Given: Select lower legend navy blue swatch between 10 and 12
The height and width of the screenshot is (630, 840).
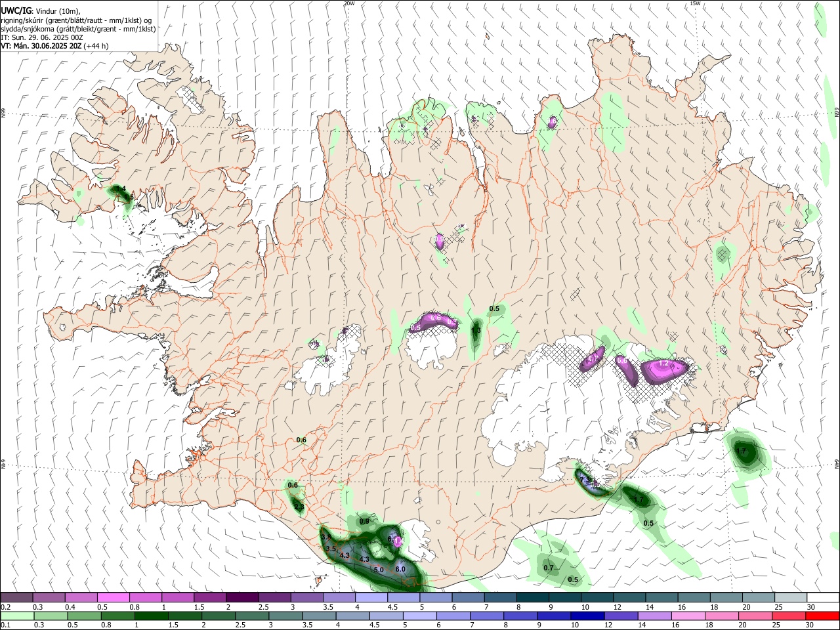Looking at the screenshot, I should pyautogui.click(x=587, y=616).
